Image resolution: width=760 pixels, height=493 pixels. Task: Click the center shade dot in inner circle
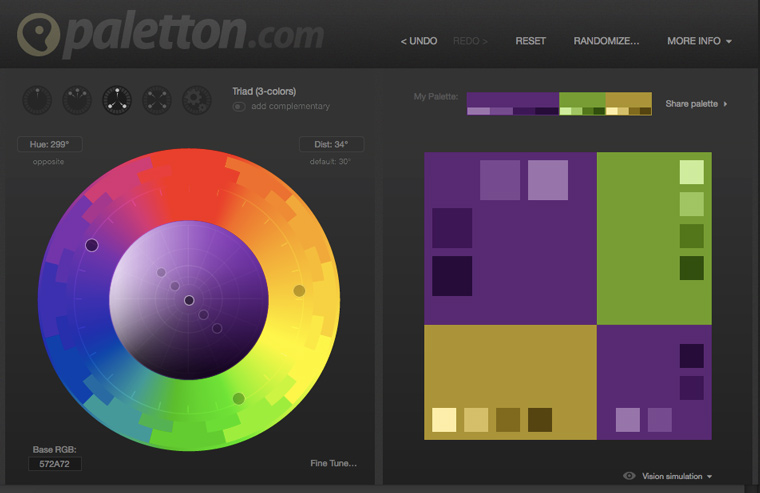tap(189, 301)
